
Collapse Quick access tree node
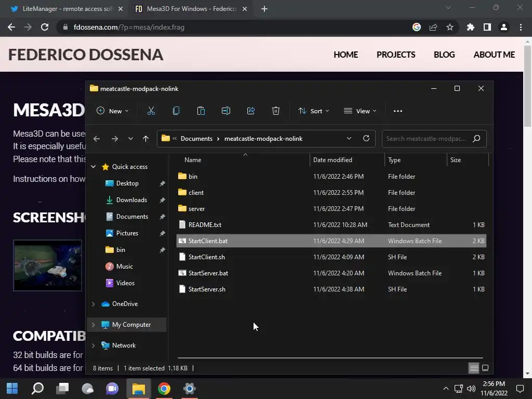[x=94, y=167]
